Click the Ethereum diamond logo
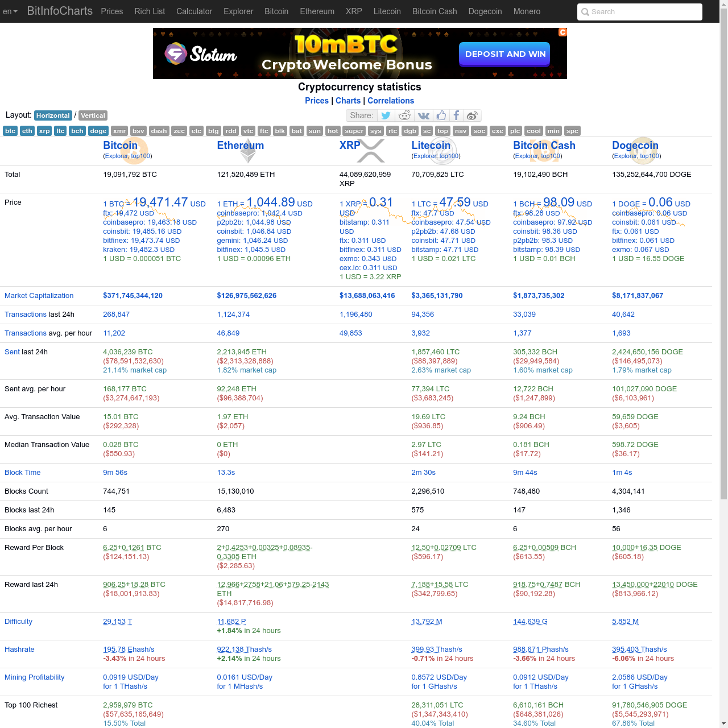This screenshot has width=728, height=728. 247,151
